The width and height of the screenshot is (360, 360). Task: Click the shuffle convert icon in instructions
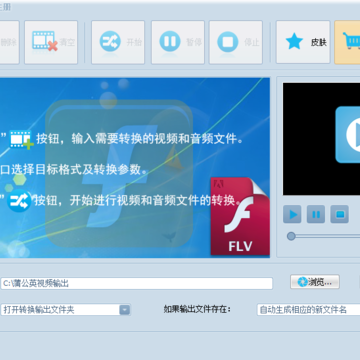point(19,201)
